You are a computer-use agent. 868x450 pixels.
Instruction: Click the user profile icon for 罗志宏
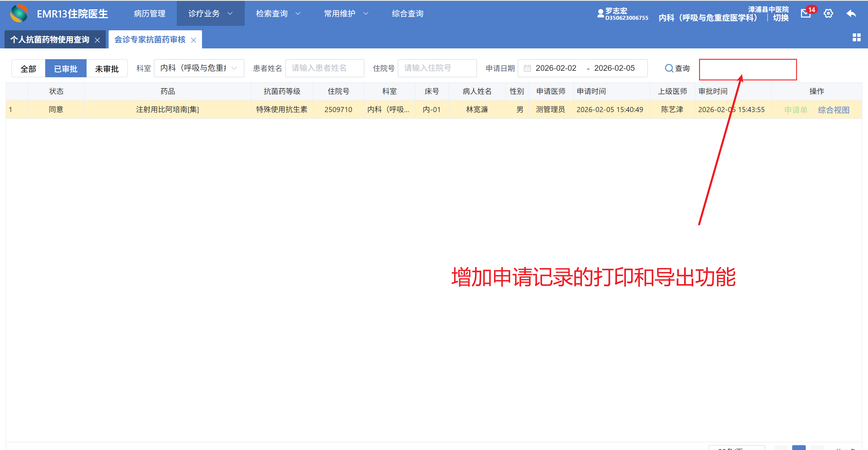click(600, 14)
